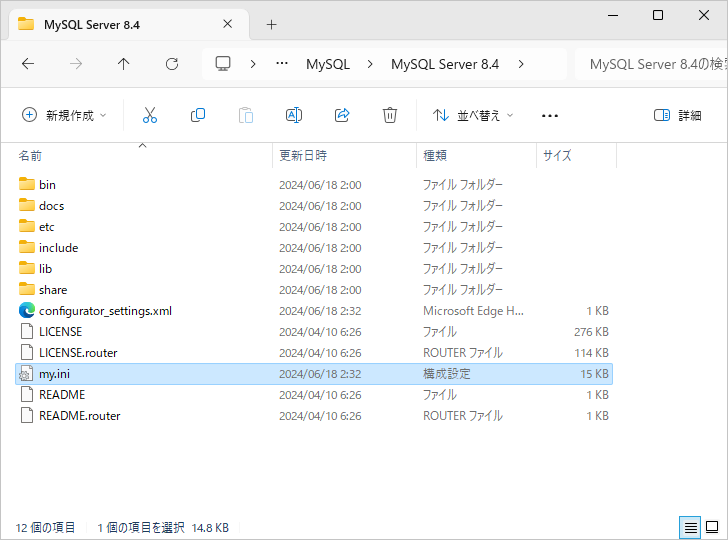The image size is (728, 540).
Task: Toggle the 詳細 details pane
Action: point(677,115)
